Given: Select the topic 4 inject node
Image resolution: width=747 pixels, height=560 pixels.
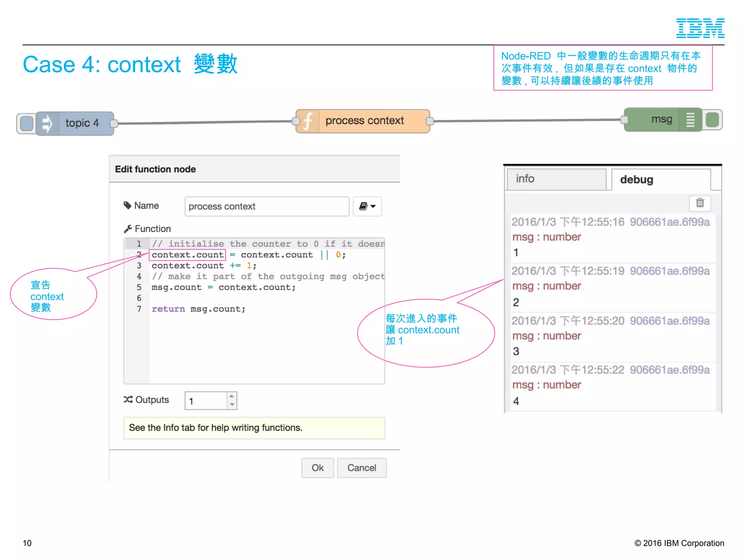Looking at the screenshot, I should [75, 123].
